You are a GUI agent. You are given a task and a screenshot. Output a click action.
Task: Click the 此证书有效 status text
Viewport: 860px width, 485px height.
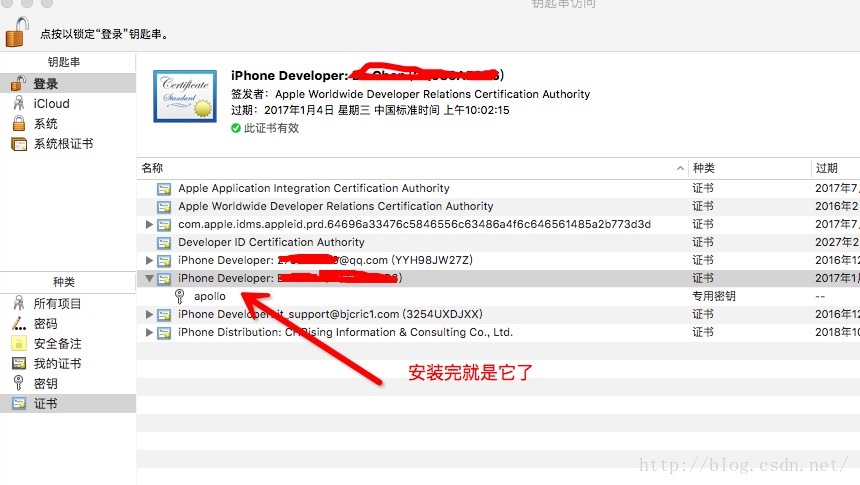(271, 128)
